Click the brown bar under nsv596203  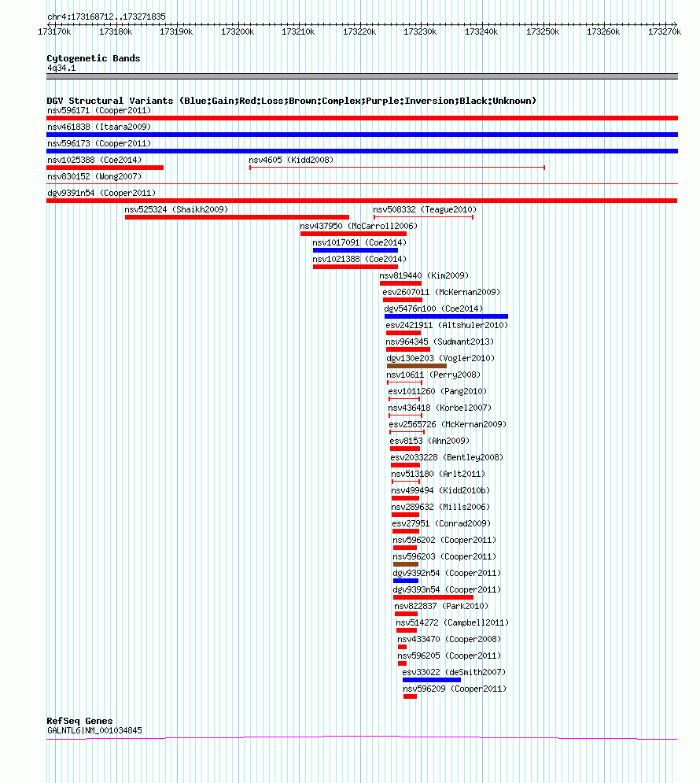[406, 564]
